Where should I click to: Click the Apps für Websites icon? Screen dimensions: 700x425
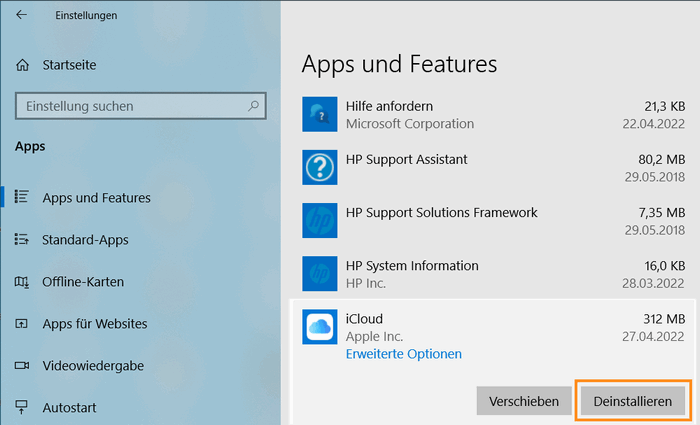(21, 323)
